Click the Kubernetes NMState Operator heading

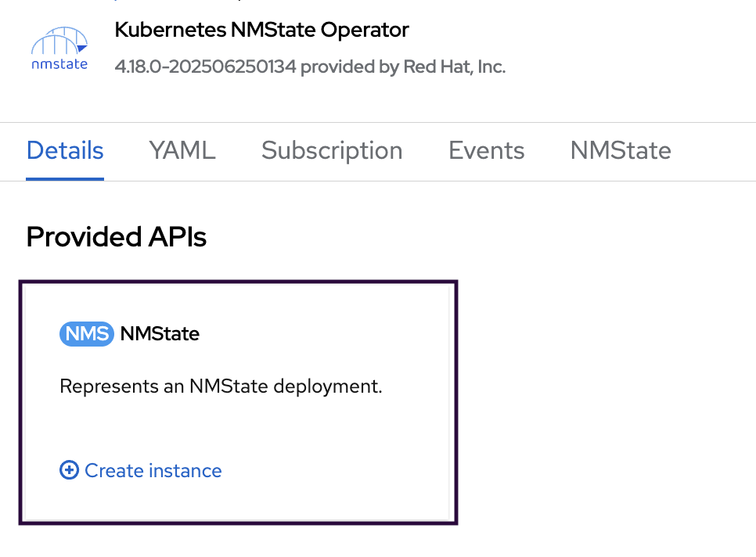[261, 31]
